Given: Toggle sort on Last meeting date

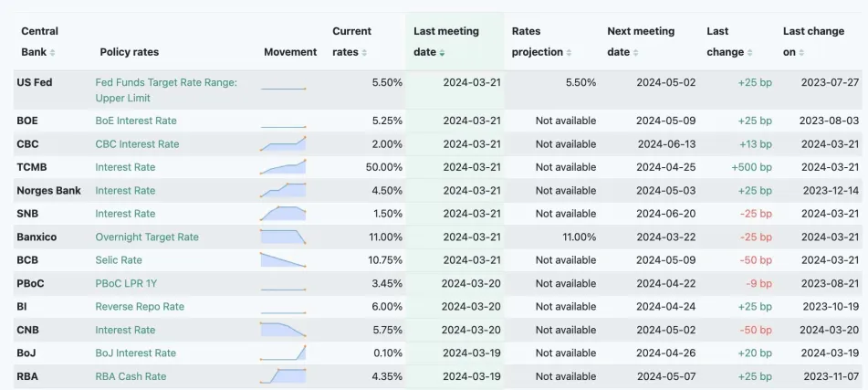Looking at the screenshot, I should 442,53.
